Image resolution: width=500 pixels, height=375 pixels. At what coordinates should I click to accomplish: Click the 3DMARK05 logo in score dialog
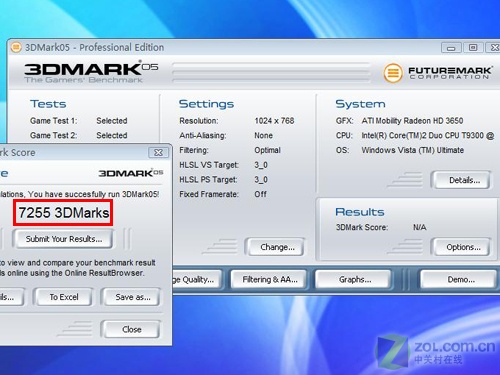click(x=130, y=173)
